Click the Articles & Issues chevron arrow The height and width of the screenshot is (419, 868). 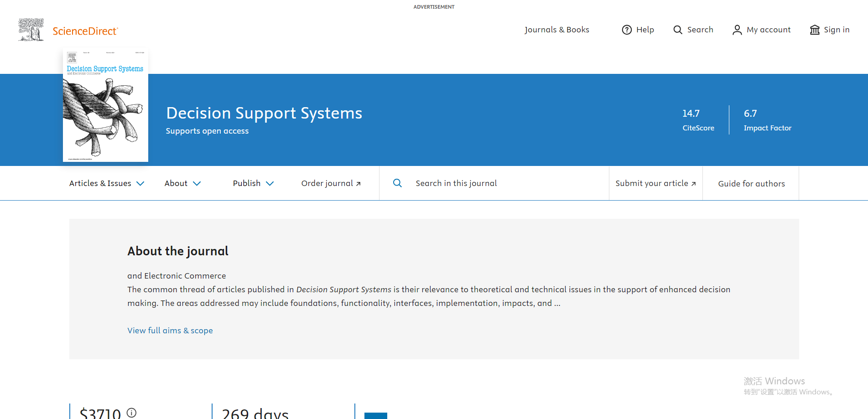pyautogui.click(x=140, y=183)
